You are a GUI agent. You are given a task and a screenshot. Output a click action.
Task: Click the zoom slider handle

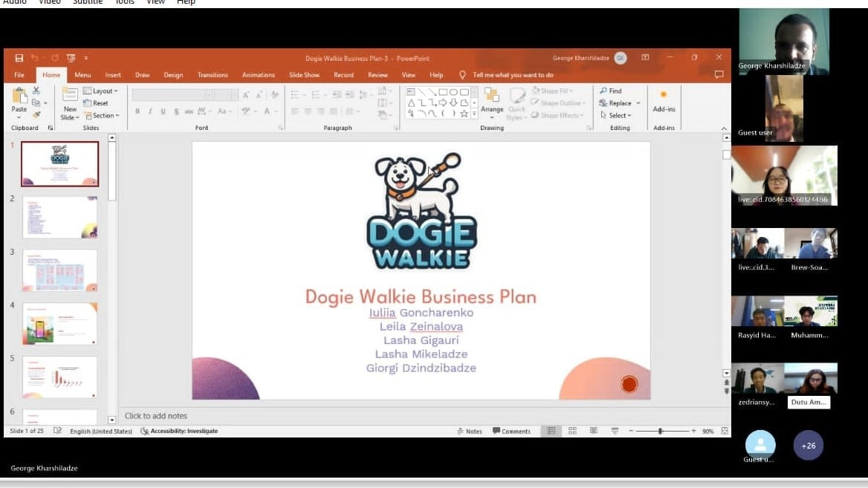[660, 431]
